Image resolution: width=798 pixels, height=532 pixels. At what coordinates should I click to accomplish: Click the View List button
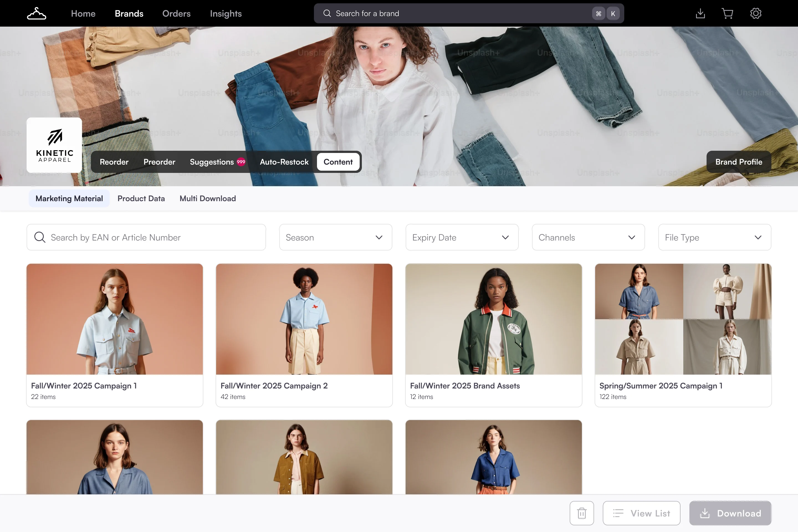pyautogui.click(x=641, y=513)
